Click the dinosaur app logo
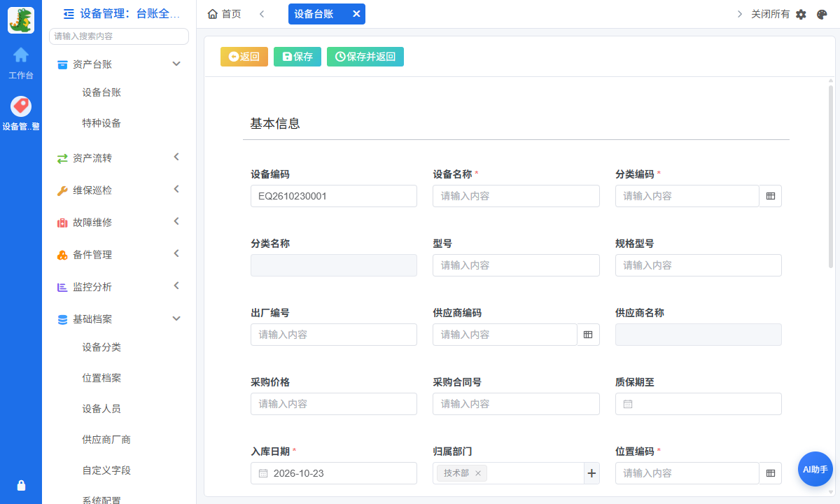The width and height of the screenshot is (840, 504). tap(21, 20)
